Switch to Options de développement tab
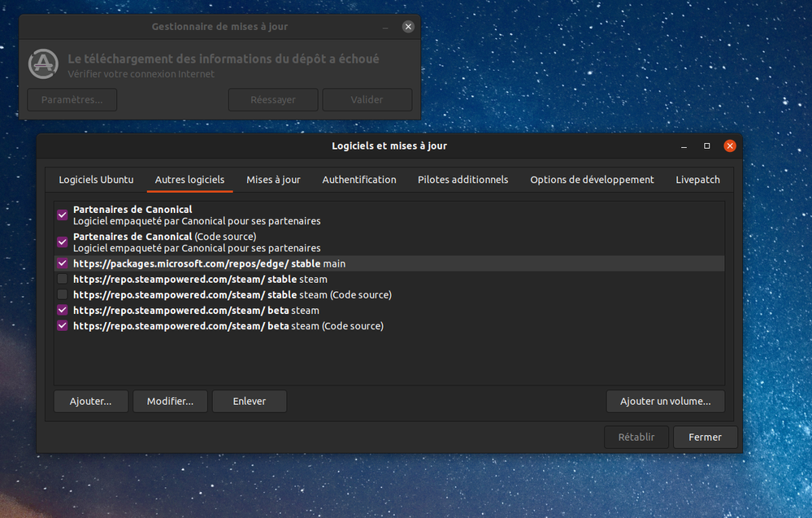 [592, 180]
